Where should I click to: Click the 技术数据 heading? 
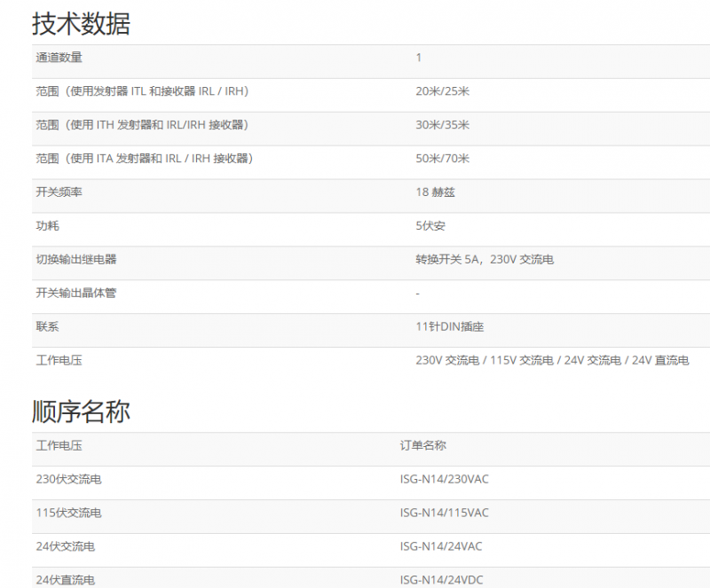point(81,24)
